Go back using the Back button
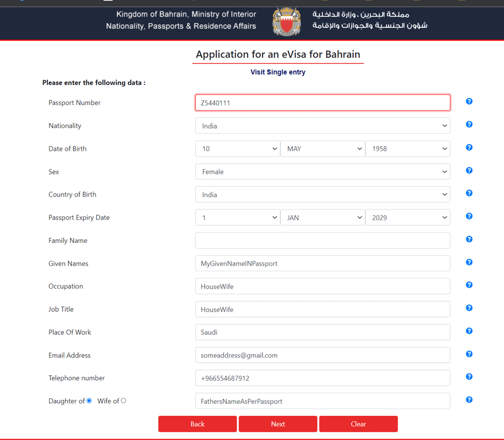The height and width of the screenshot is (440, 504). [197, 424]
